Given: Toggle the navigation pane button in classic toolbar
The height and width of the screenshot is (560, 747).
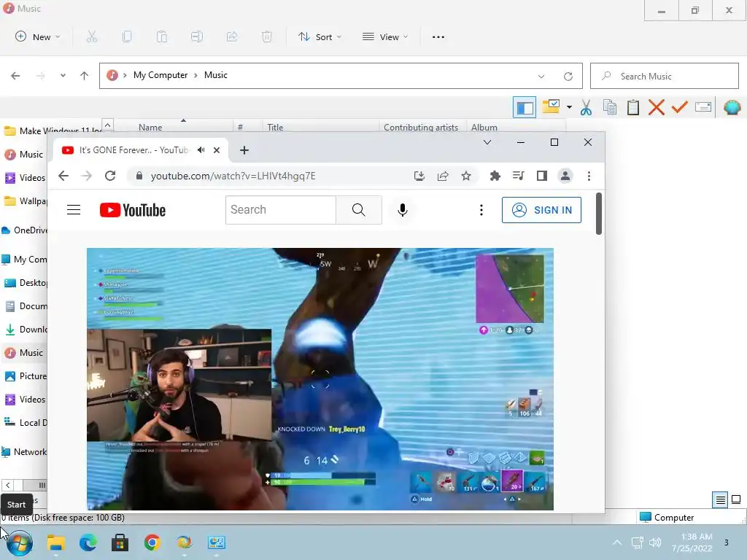Looking at the screenshot, I should (525, 108).
